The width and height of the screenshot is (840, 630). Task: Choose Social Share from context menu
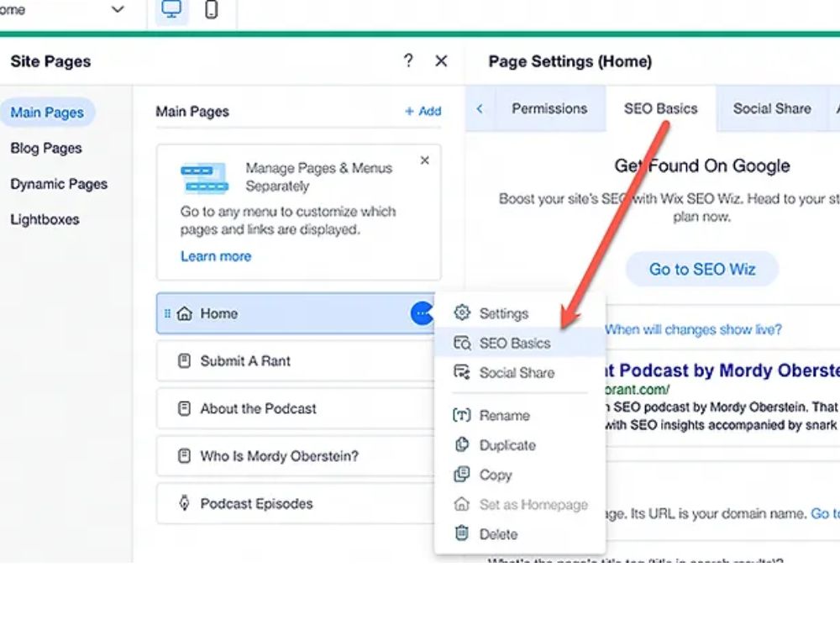click(520, 372)
